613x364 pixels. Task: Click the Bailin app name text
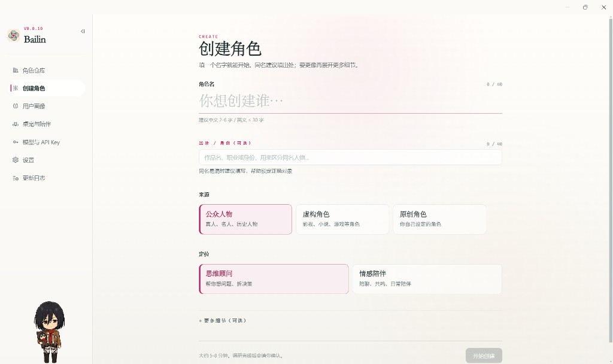[35, 39]
